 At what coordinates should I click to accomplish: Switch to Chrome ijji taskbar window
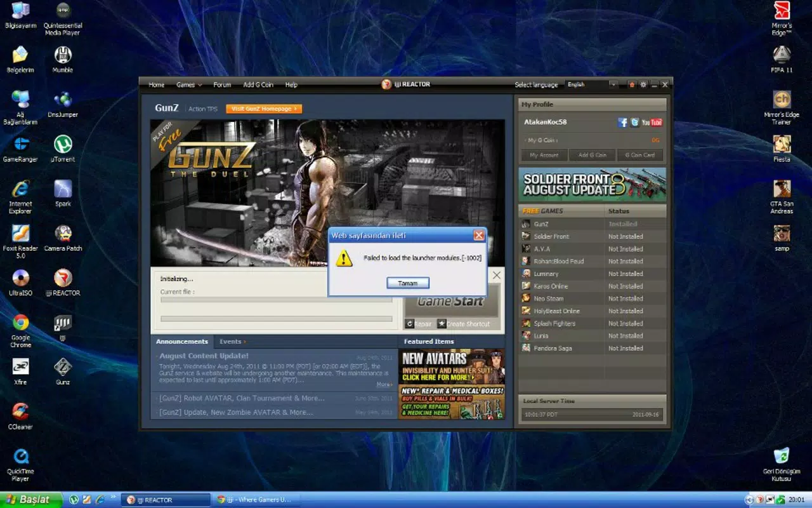[x=256, y=500]
